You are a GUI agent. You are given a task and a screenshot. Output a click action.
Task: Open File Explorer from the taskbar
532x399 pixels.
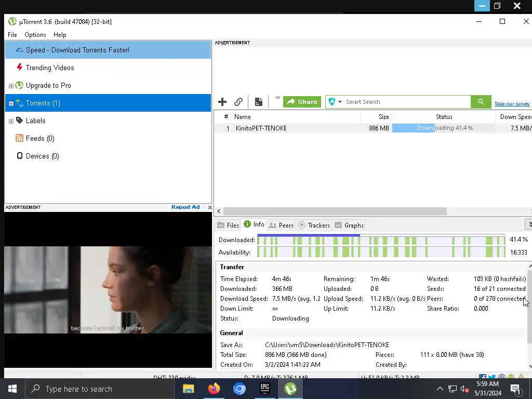point(188,389)
